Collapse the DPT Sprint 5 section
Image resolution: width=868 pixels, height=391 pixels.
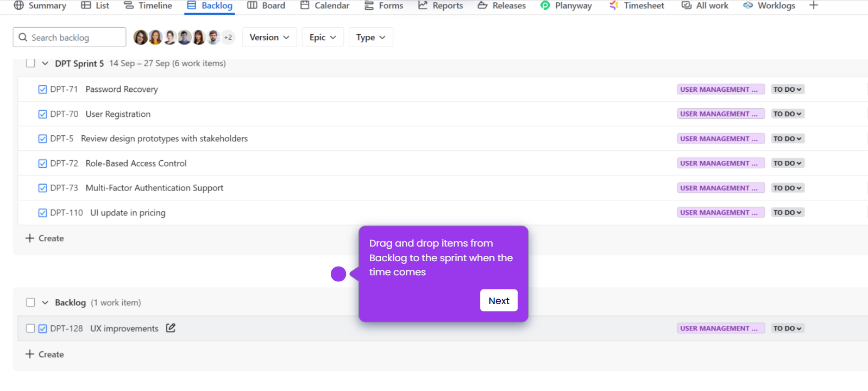pos(45,64)
